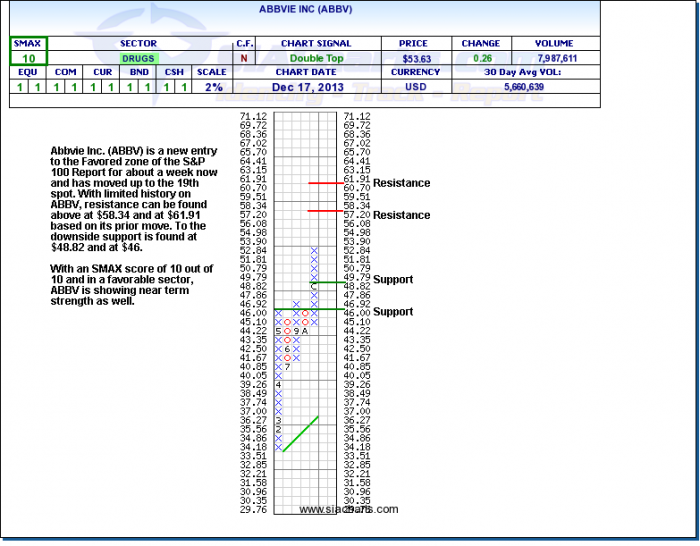Click the Support label near 46.00
Screen dimensions: 700x546
click(x=393, y=311)
